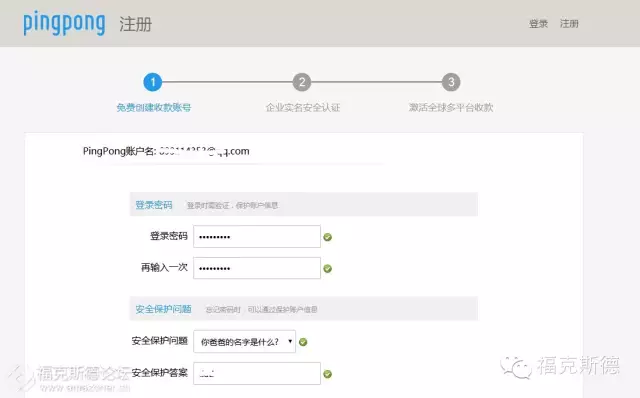Click green check beside 安全保护问题 dropdown
Image resolution: width=640 pixels, height=398 pixels.
click(303, 342)
